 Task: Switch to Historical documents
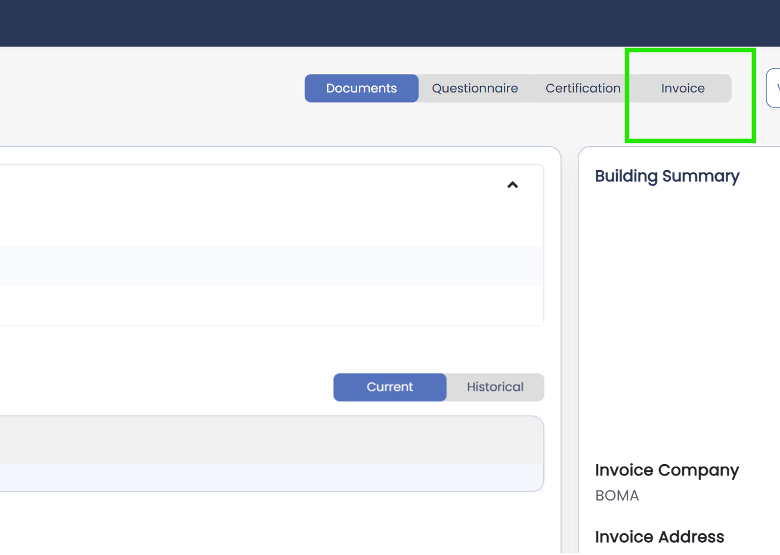[x=495, y=387]
